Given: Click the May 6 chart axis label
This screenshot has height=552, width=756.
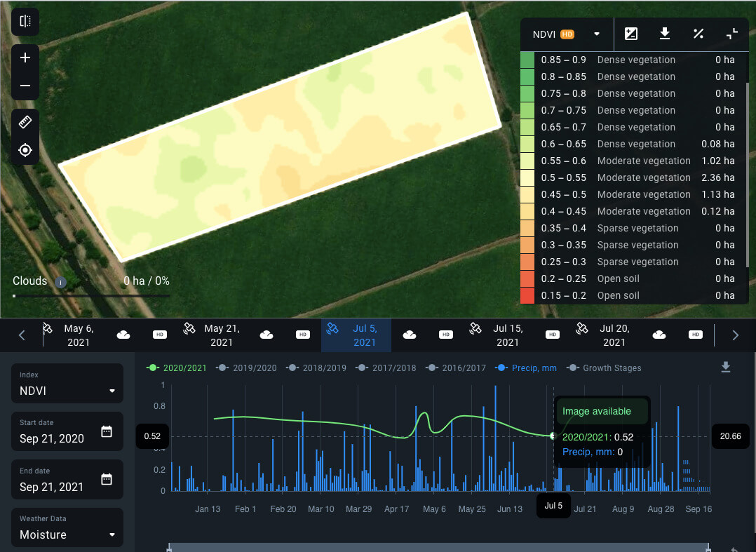Looking at the screenshot, I should 434,509.
